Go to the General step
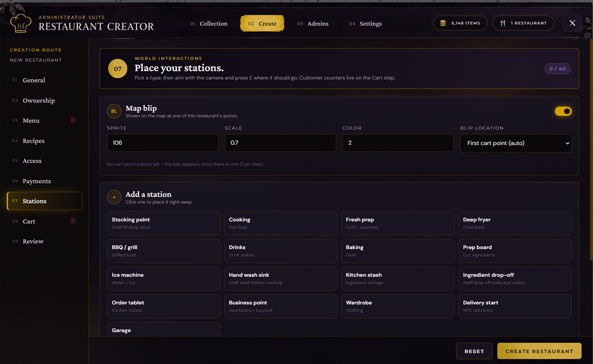Viewport: 593px width, 364px height. click(44, 80)
